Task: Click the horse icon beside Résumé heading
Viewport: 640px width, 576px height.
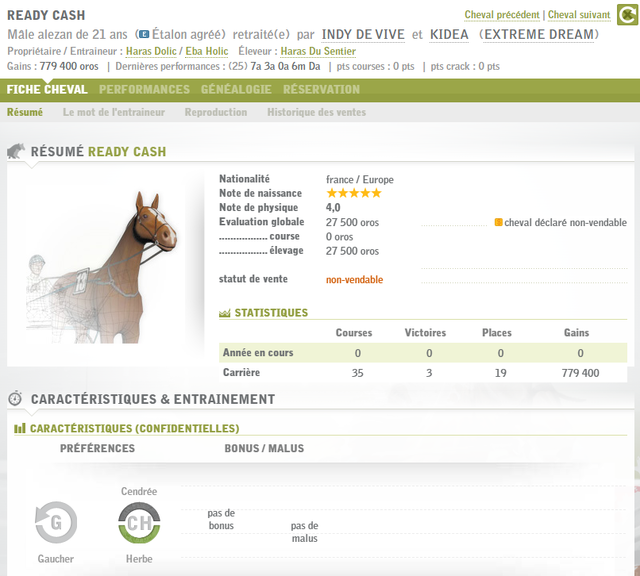Action: (16, 152)
